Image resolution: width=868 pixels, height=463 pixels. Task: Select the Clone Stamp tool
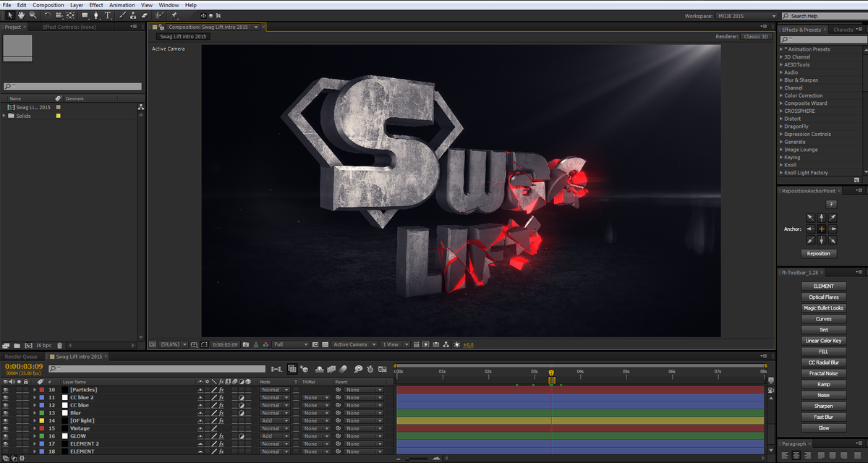133,15
